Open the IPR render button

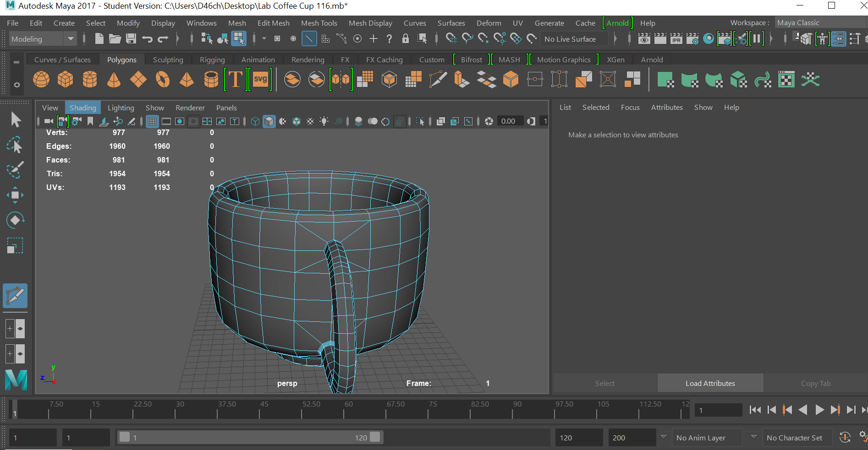(x=676, y=39)
